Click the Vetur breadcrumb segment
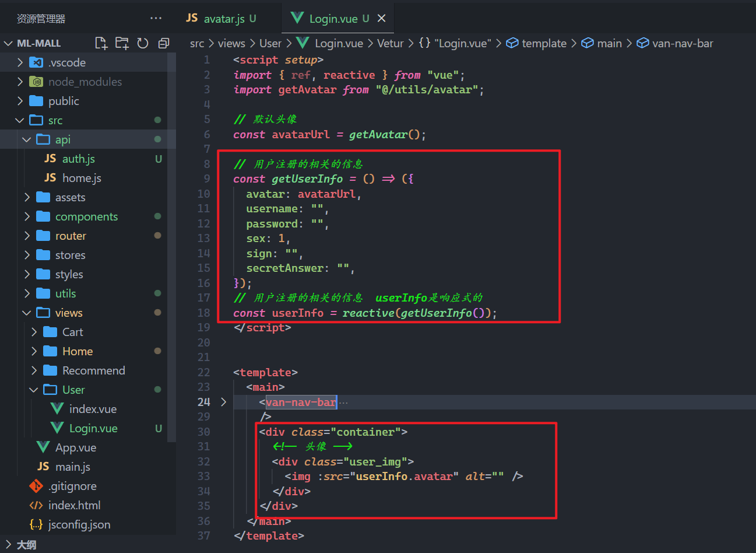The height and width of the screenshot is (553, 756). (x=391, y=43)
